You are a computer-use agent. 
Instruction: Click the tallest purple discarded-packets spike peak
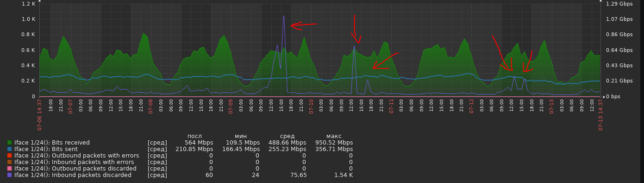click(x=284, y=16)
